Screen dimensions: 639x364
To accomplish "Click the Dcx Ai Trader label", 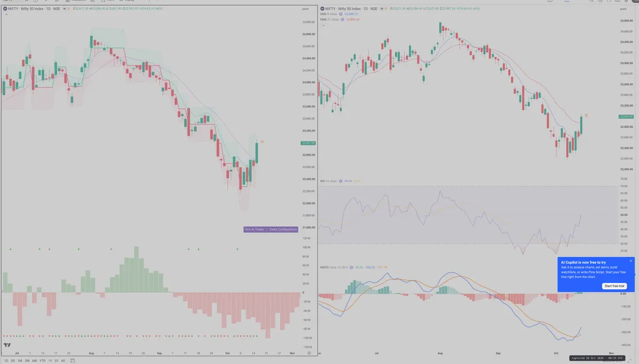I will [255, 229].
